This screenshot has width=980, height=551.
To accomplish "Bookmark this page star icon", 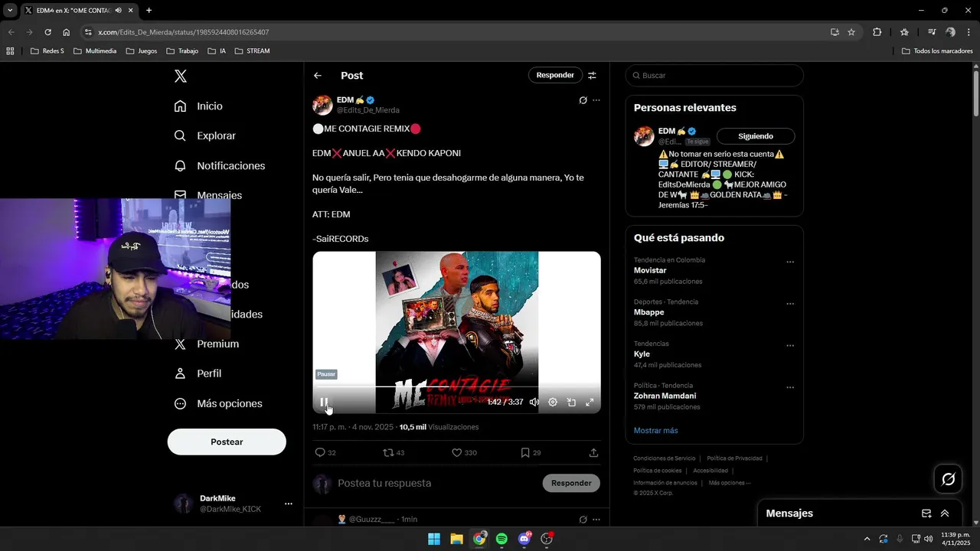I will 851,32.
